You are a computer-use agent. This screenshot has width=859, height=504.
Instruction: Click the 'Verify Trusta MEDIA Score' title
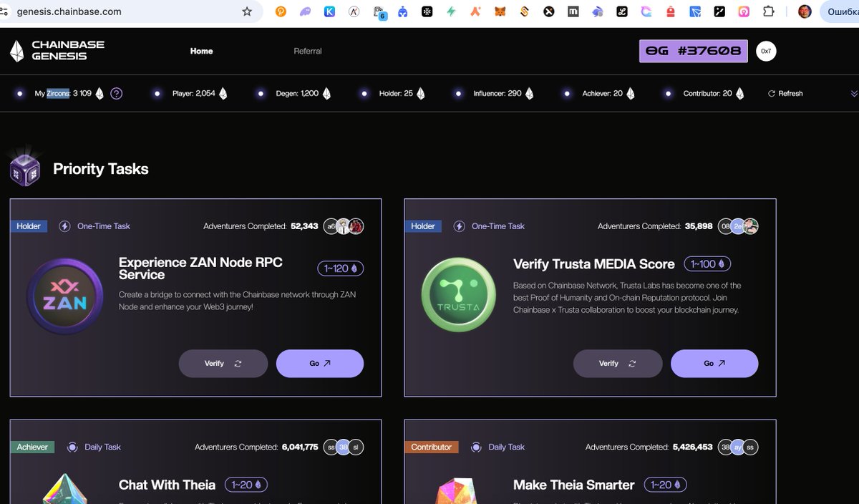[x=594, y=264]
